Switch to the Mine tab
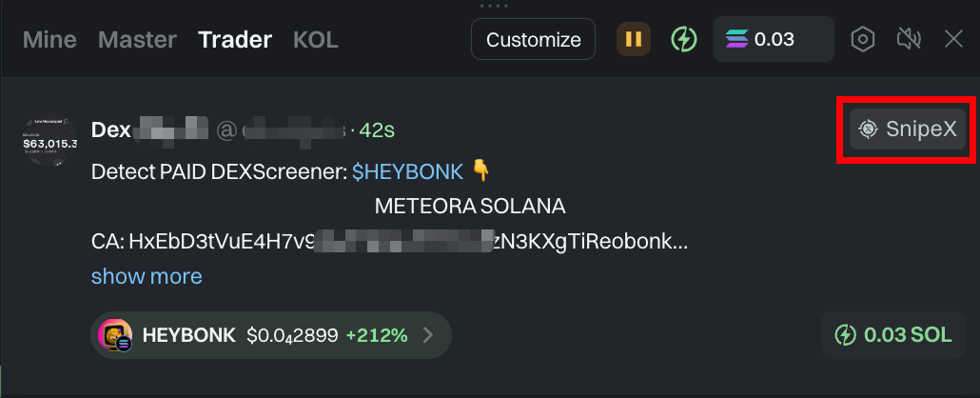The width and height of the screenshot is (980, 398). pos(49,40)
